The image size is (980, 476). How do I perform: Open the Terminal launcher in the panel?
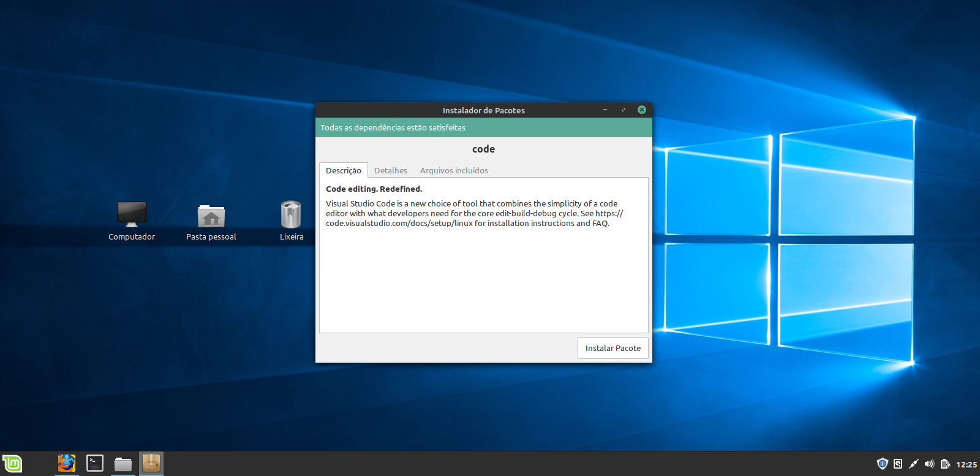coord(95,463)
